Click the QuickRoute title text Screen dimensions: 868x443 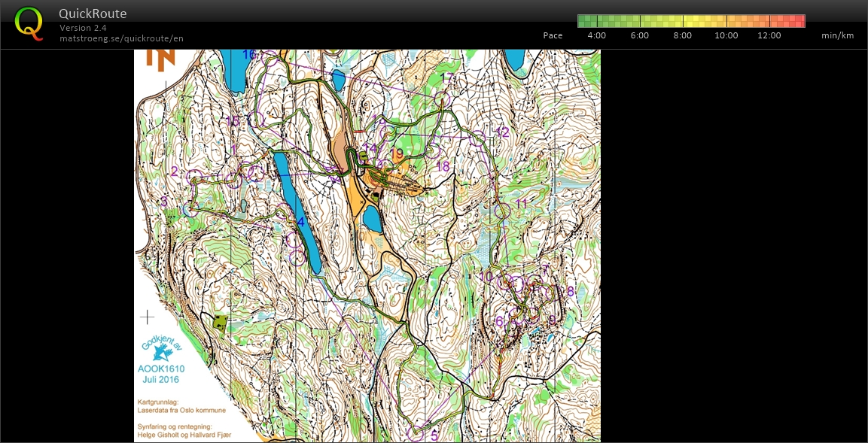click(93, 14)
